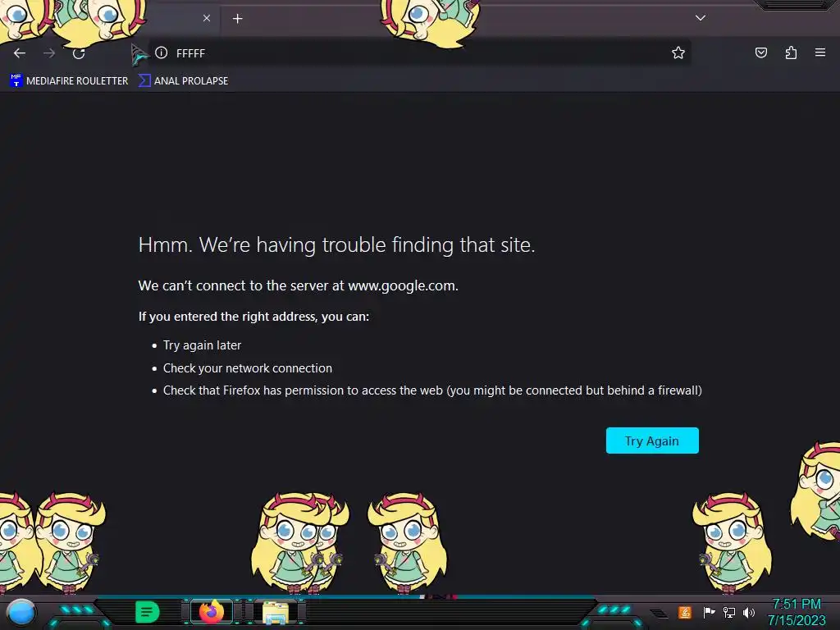Viewport: 840px width, 630px height.
Task: Click the orange Java tray icon
Action: 685,612
